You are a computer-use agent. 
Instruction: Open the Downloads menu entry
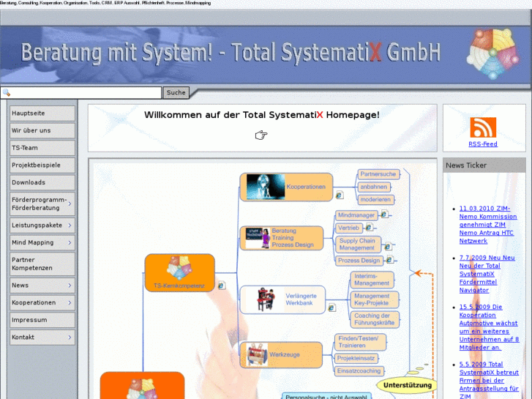pyautogui.click(x=42, y=182)
